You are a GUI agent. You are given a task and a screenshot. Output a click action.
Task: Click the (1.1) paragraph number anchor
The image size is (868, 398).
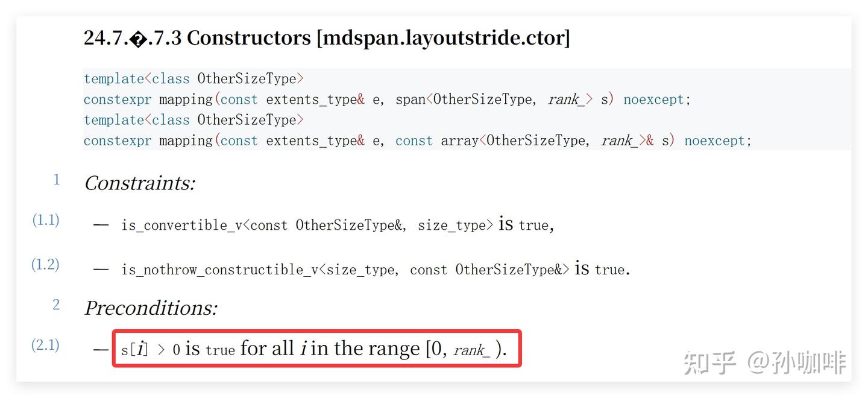[x=45, y=220]
